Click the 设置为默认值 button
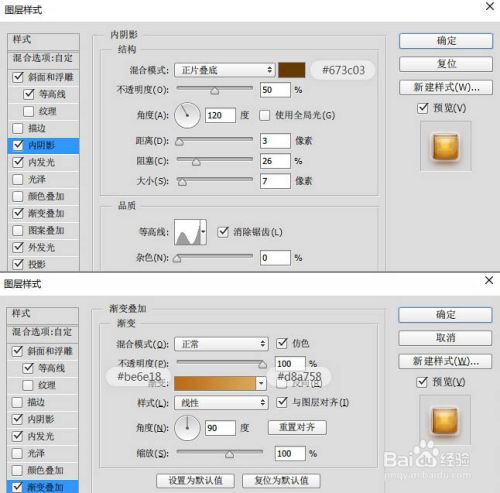500x493 pixels. point(195,481)
